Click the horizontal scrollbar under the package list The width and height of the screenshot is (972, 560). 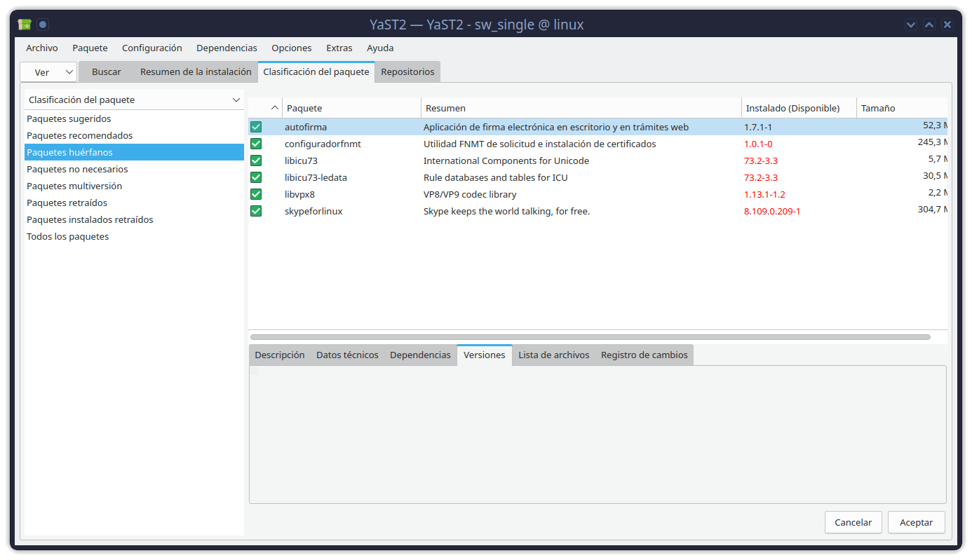(x=589, y=337)
